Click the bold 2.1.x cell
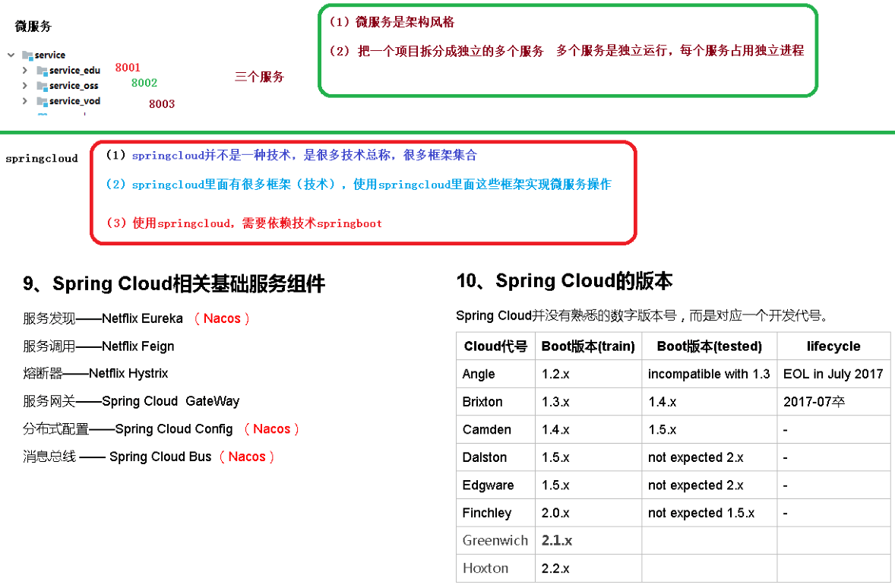This screenshot has width=895, height=588. (588, 541)
